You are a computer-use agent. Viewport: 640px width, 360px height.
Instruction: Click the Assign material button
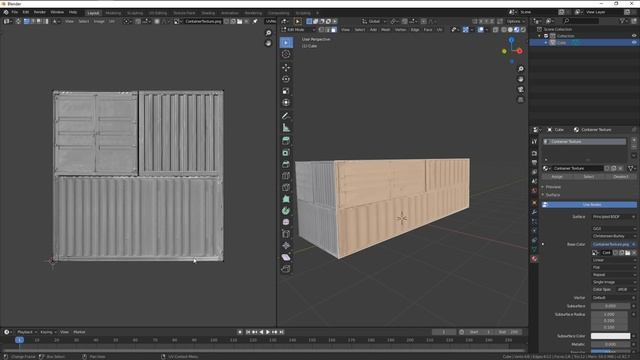pyautogui.click(x=557, y=177)
